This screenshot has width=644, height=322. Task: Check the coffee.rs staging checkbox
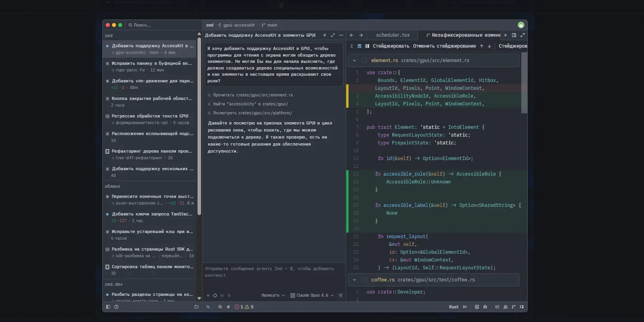coord(365,280)
